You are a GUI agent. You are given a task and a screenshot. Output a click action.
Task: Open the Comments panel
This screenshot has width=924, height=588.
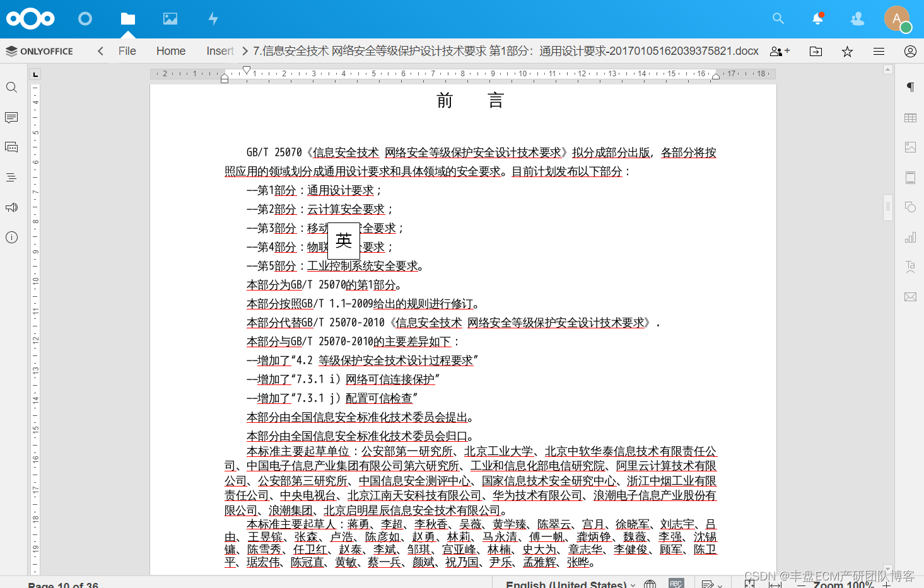click(11, 118)
